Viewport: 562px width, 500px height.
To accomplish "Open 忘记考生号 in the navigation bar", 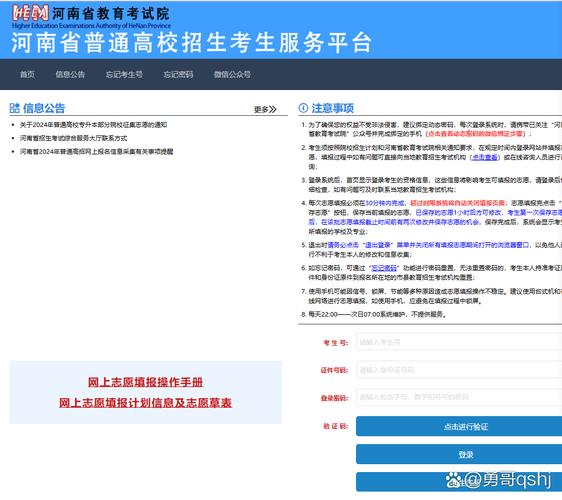I will pyautogui.click(x=124, y=74).
